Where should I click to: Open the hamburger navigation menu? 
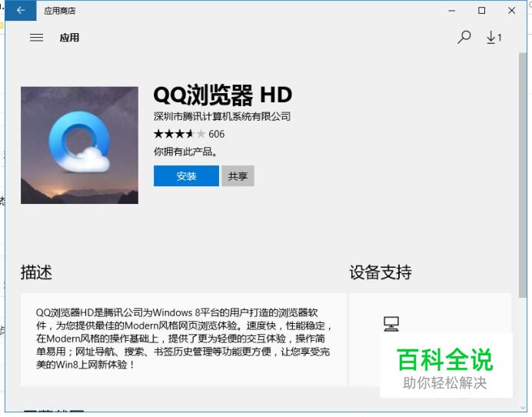click(36, 38)
